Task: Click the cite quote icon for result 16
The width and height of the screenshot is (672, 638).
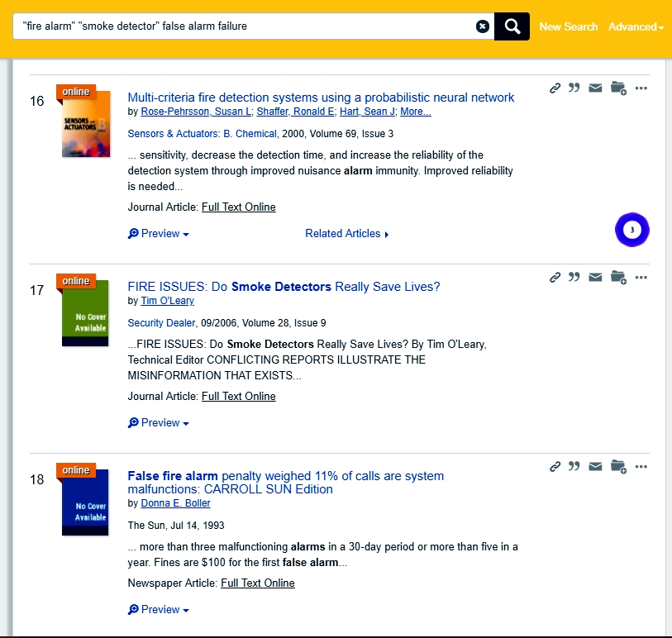Action: click(574, 88)
